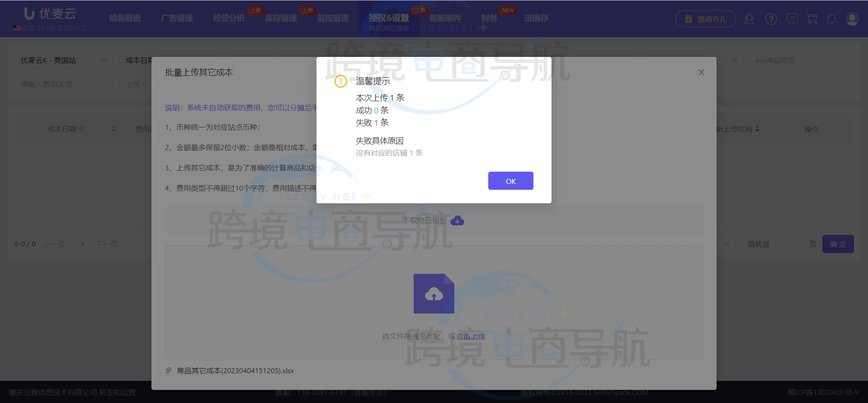Click the warning exclamation icon in alert
Screen dimensions: 868x403
pyautogui.click(x=340, y=81)
